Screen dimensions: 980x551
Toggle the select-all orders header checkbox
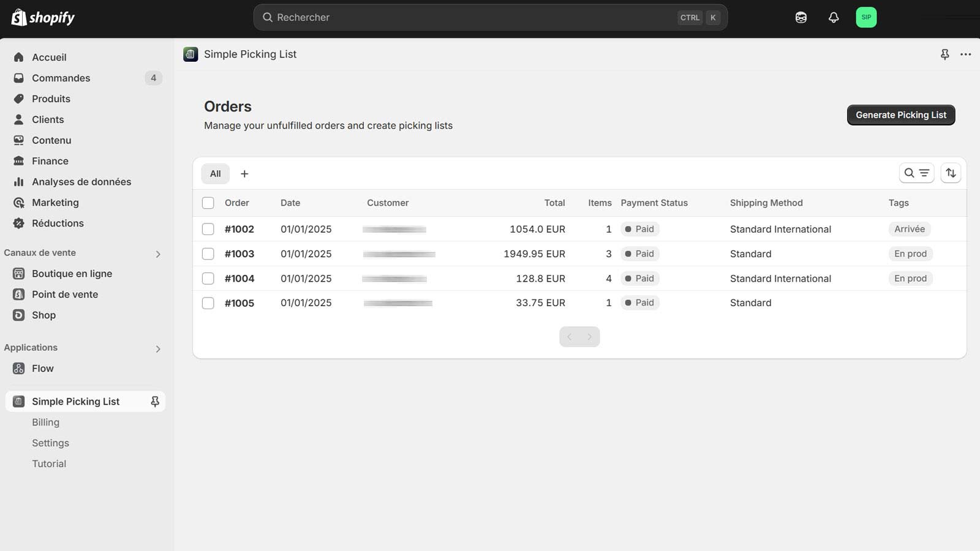pyautogui.click(x=208, y=203)
